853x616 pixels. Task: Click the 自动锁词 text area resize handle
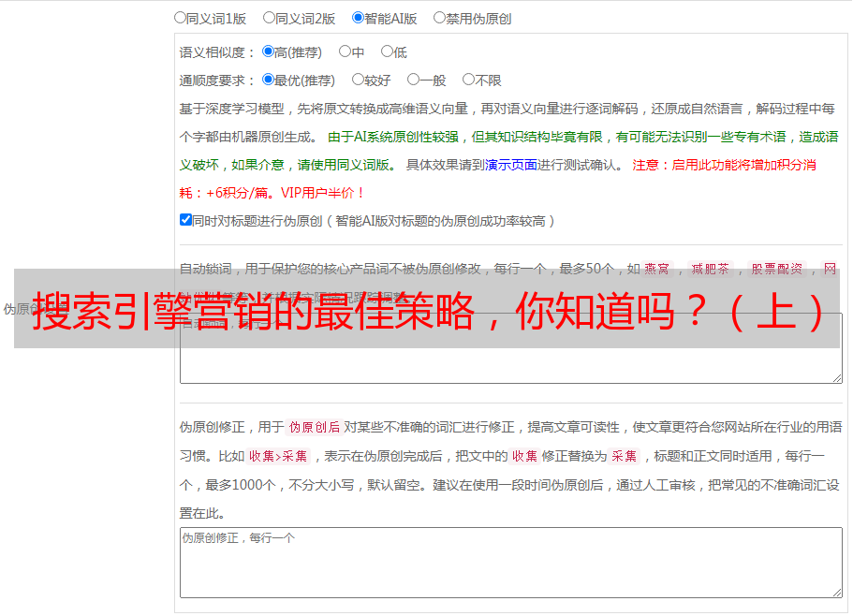point(837,378)
